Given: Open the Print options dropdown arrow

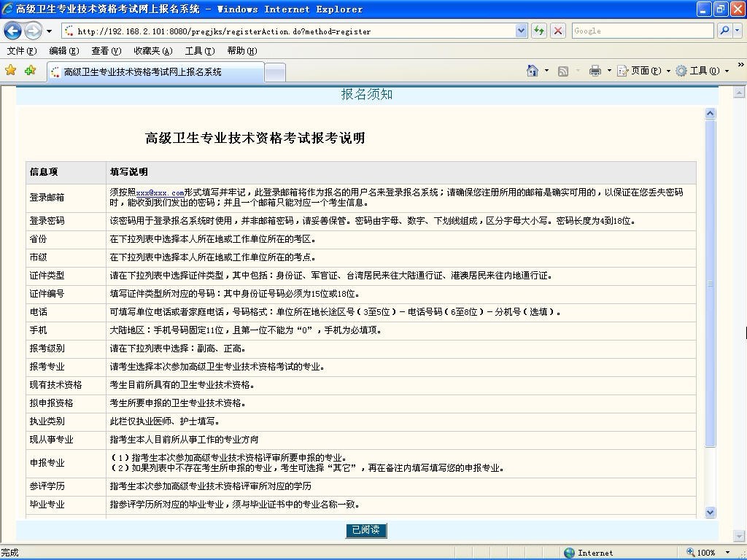Looking at the screenshot, I should click(x=609, y=71).
